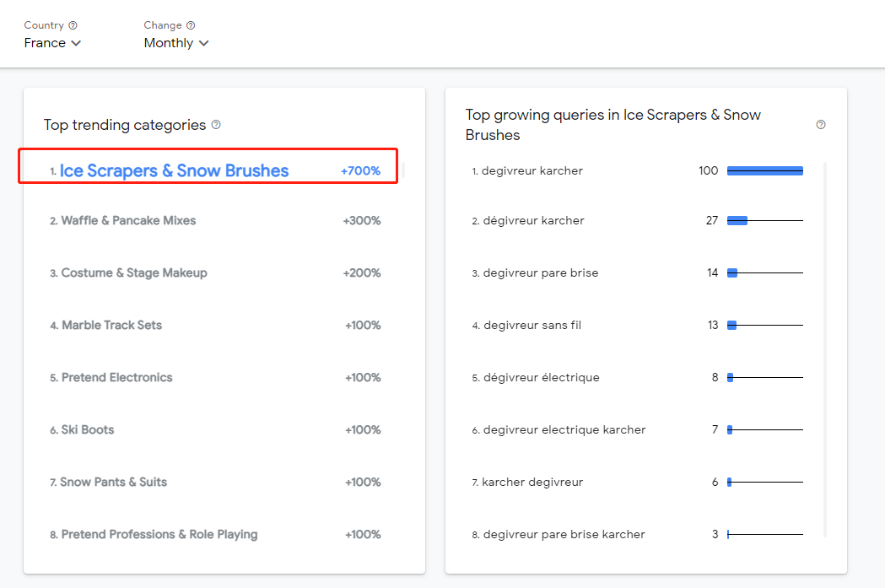Expand the Monthly change dropdown

(x=176, y=43)
